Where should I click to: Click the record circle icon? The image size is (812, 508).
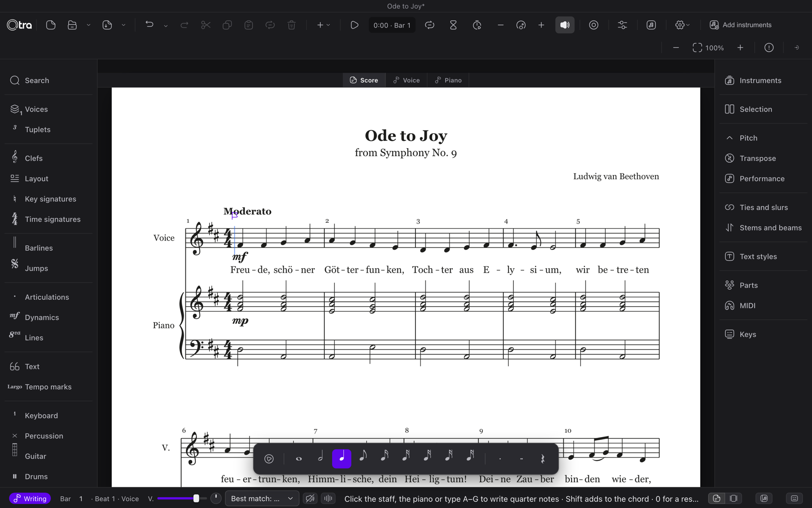[594, 25]
